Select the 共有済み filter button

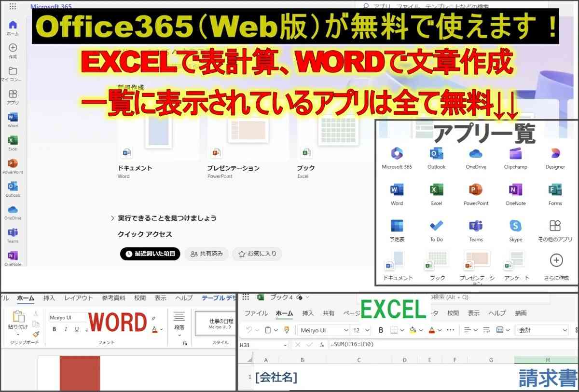[x=207, y=254]
